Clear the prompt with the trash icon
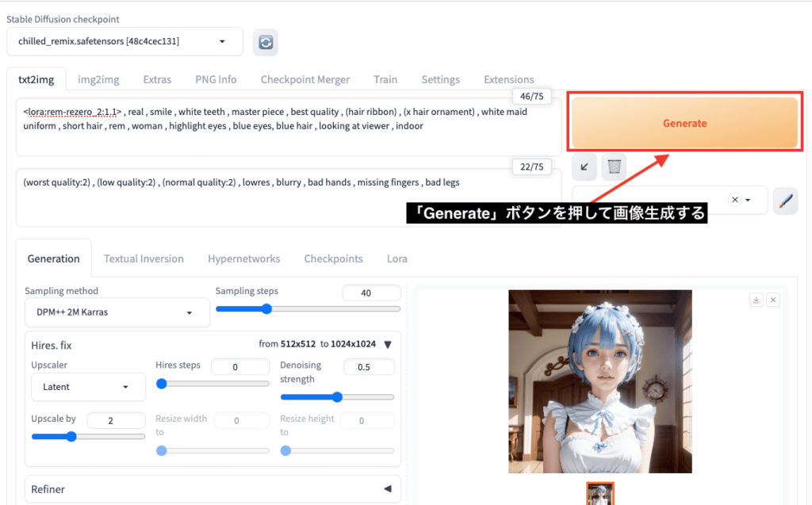Viewport: 812px width, 505px height. pyautogui.click(x=615, y=166)
